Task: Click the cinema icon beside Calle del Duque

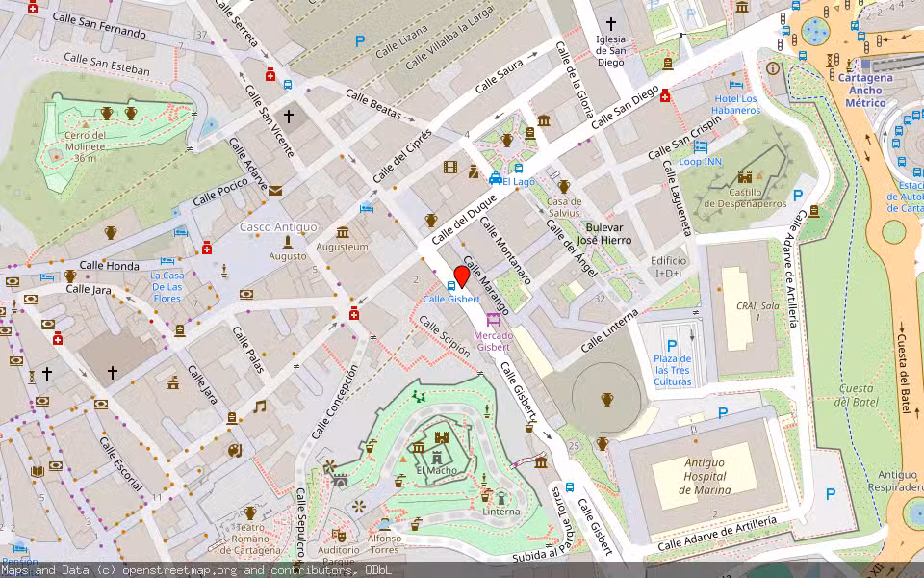Action: pos(450,168)
